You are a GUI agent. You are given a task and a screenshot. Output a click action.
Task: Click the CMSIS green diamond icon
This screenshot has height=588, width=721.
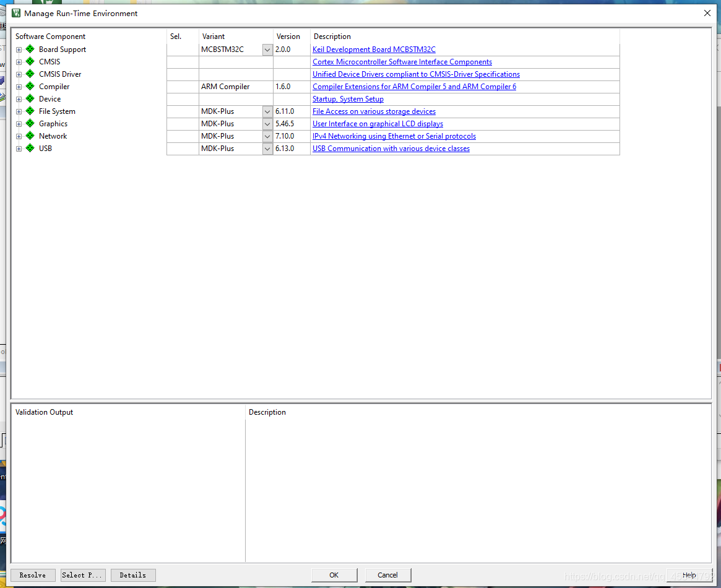point(30,61)
